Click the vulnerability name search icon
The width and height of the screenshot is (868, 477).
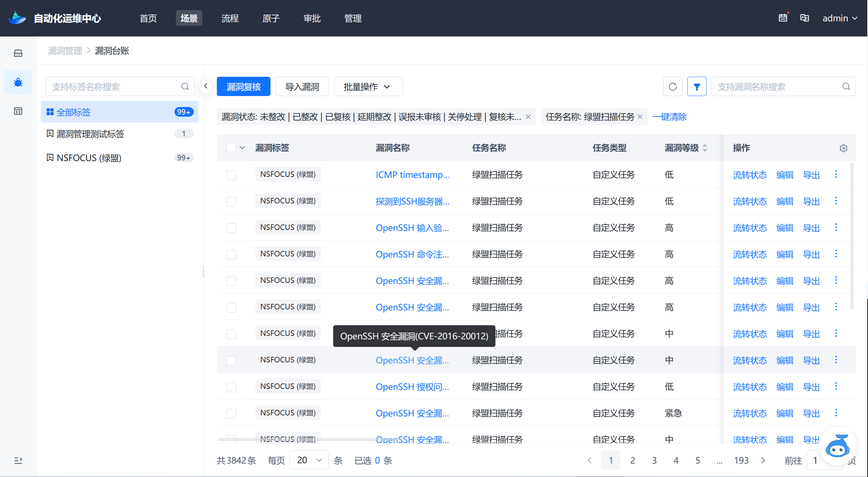point(846,87)
